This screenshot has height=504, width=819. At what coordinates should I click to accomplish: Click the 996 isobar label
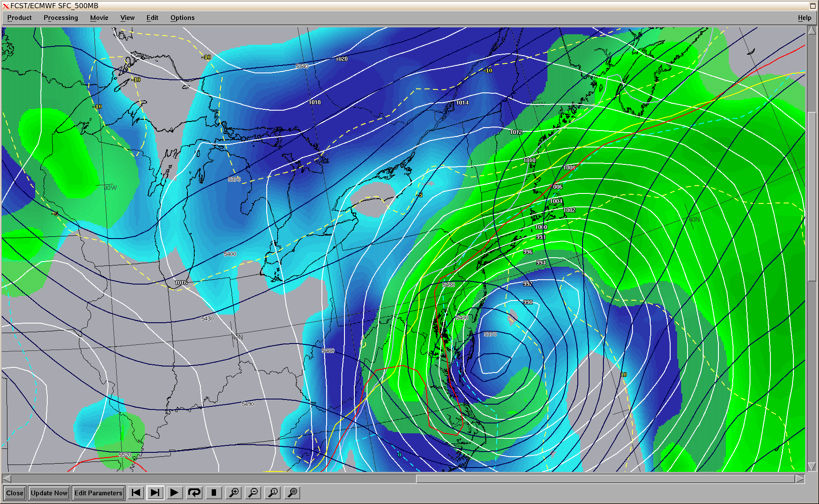[x=528, y=252]
